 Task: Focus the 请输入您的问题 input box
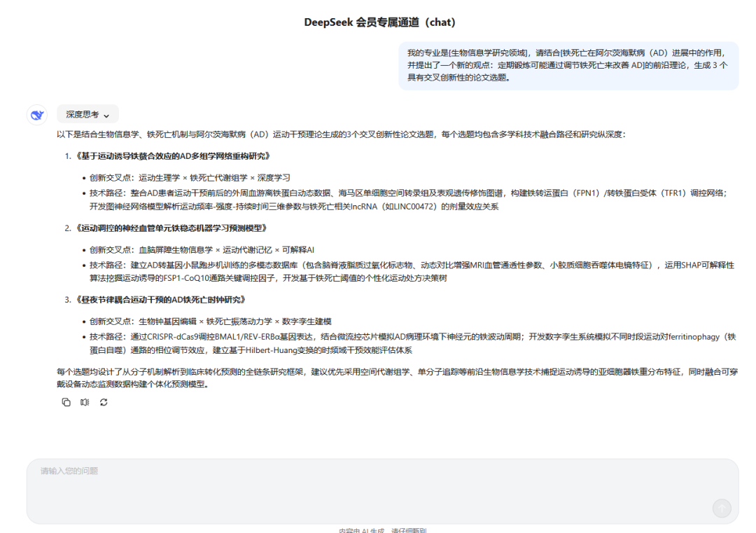coord(382,491)
